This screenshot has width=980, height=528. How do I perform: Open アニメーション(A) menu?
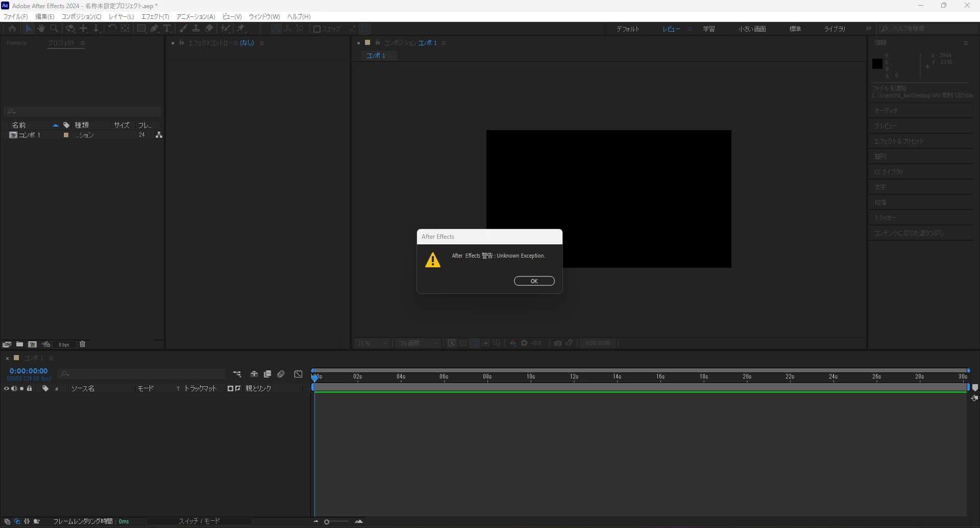pos(196,16)
